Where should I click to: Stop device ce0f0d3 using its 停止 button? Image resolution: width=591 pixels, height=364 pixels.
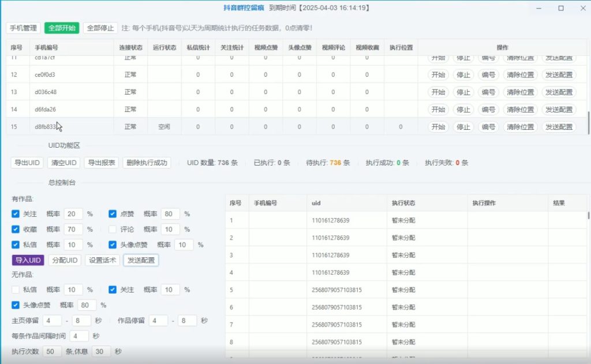coord(463,74)
